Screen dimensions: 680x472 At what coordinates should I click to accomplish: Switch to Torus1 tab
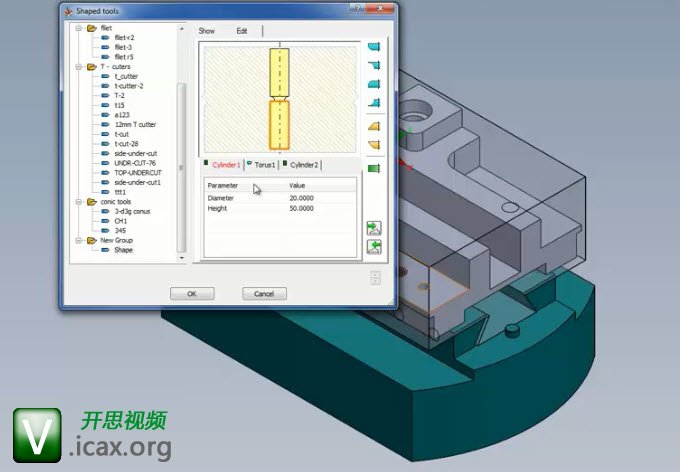(261, 165)
